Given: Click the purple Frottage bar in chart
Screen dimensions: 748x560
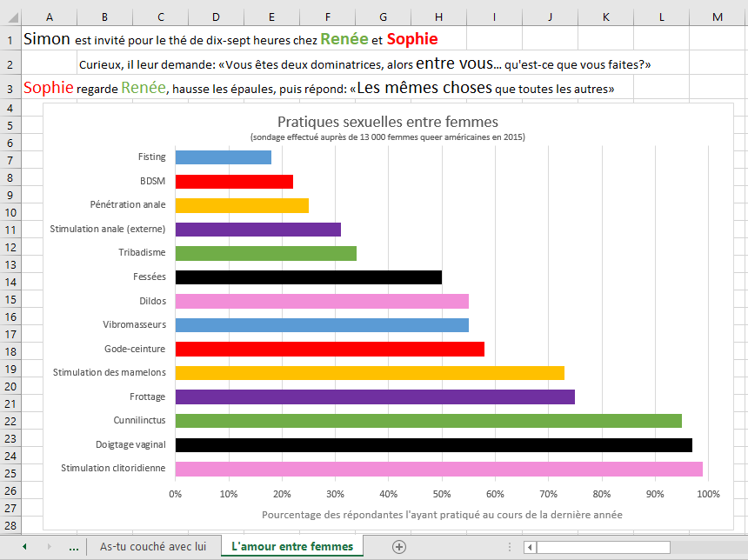Looking at the screenshot, I should (375, 397).
